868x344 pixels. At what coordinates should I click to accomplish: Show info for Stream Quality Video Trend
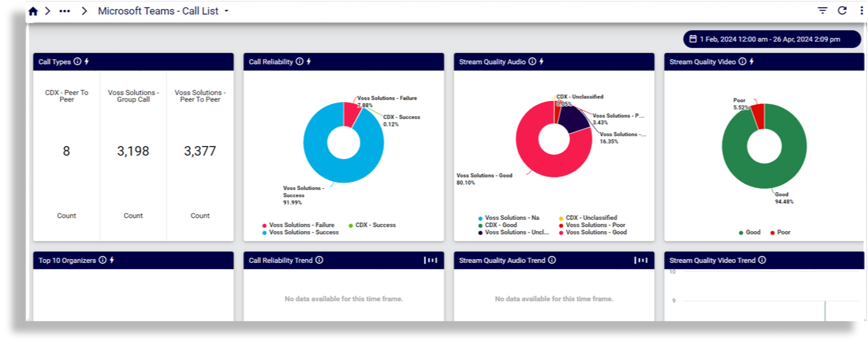(762, 260)
